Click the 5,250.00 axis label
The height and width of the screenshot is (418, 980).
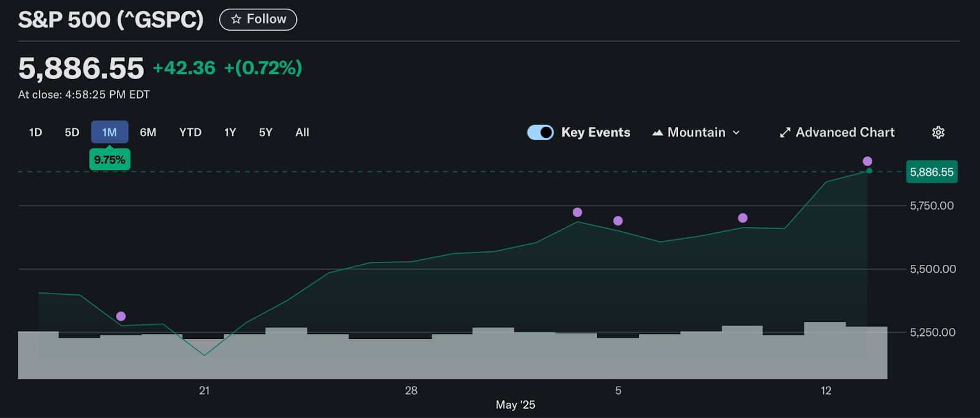tap(932, 332)
